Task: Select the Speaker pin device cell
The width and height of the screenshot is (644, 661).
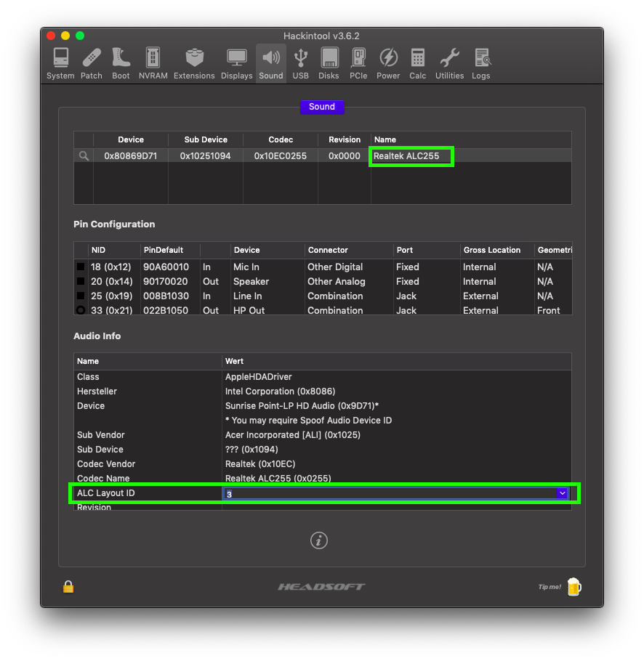Action: 251,281
